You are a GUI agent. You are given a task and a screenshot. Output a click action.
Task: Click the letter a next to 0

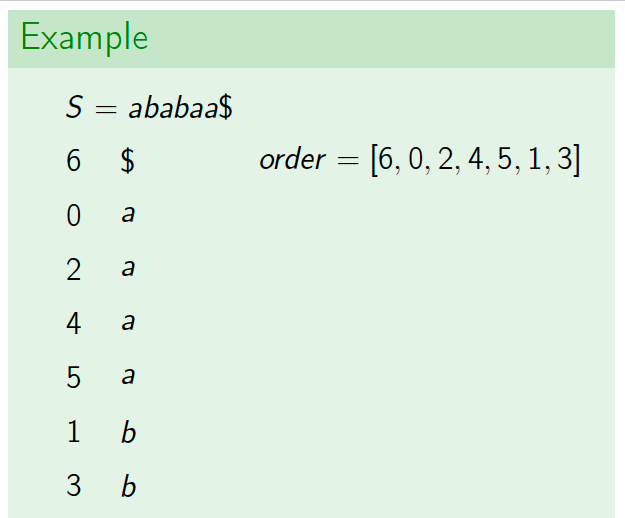coord(128,214)
